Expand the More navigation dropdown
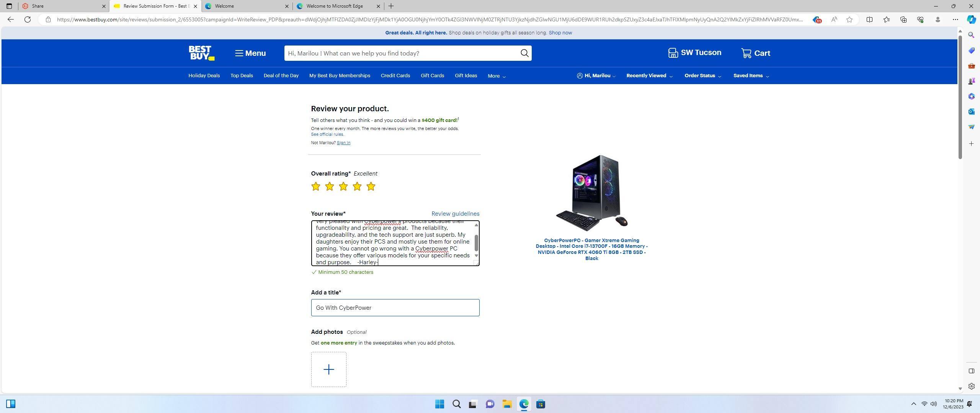The height and width of the screenshot is (413, 980). [496, 76]
